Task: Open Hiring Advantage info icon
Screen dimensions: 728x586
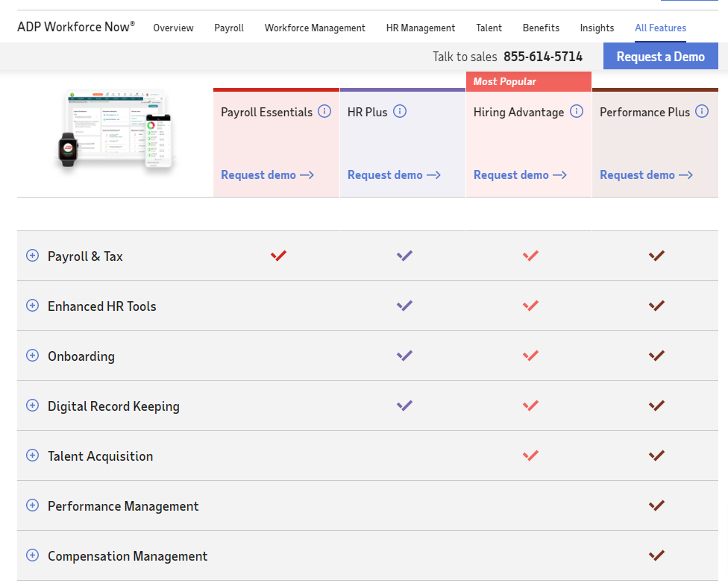Action: (x=577, y=111)
